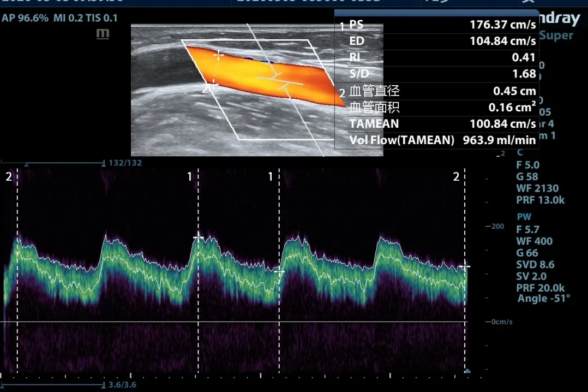Click the PW PRF 20.0k parameter
The width and height of the screenshot is (588, 392).
(541, 288)
